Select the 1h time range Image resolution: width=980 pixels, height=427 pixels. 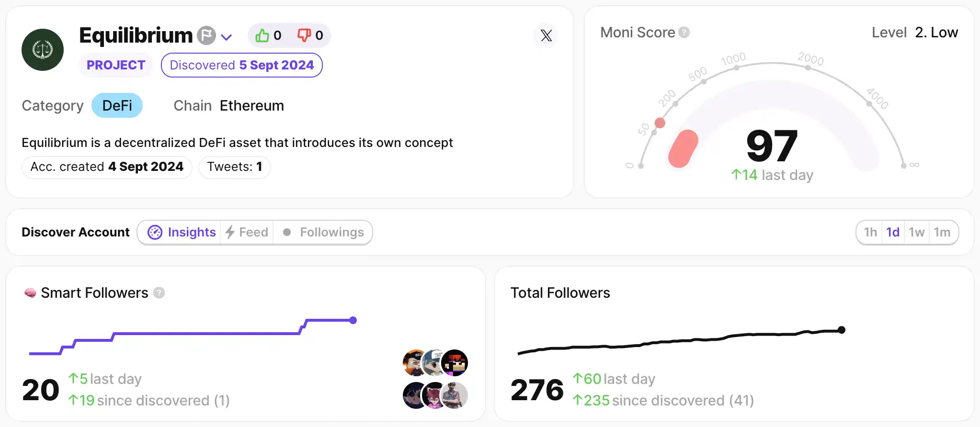870,233
